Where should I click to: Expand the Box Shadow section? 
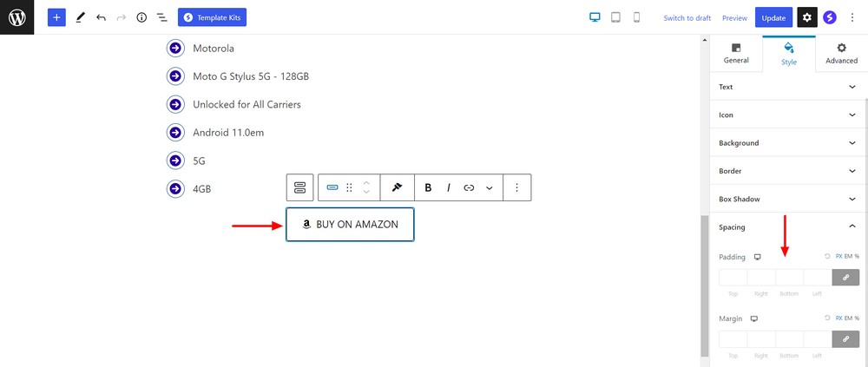point(788,199)
